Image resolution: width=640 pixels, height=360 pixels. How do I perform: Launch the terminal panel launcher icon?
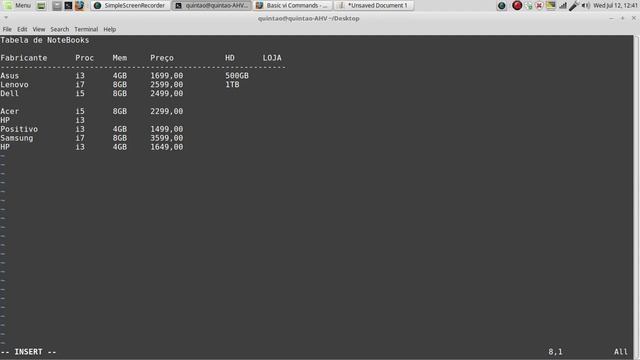click(x=68, y=6)
